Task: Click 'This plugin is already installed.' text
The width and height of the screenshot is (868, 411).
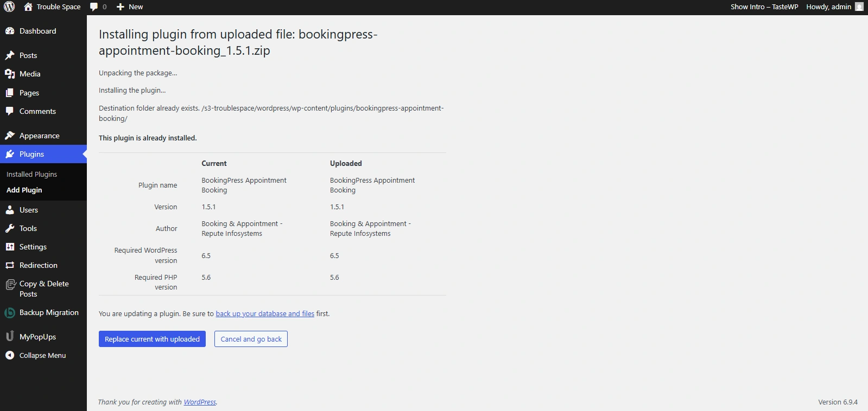Action: (148, 138)
